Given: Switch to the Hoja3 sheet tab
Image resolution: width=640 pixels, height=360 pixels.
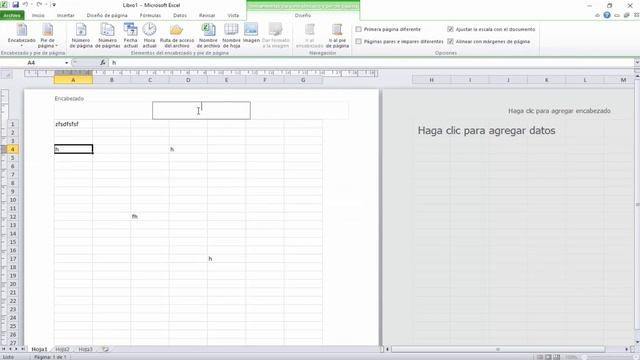Looking at the screenshot, I should coord(85,349).
